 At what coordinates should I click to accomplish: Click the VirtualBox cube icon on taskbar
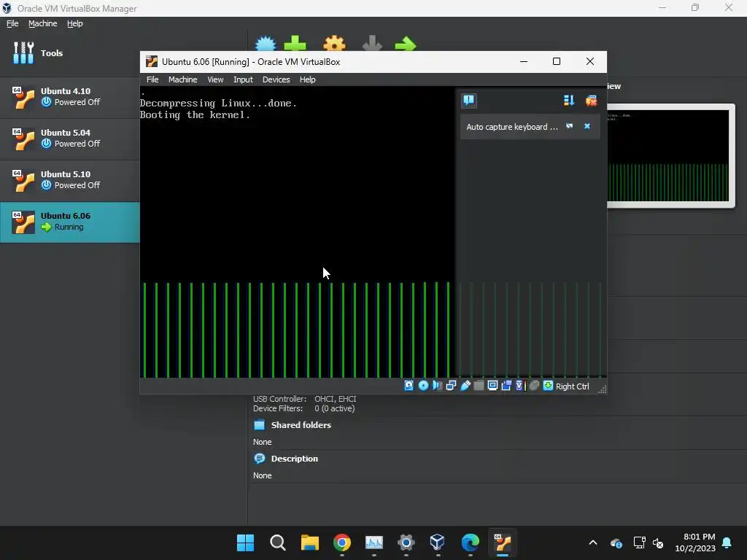(x=438, y=542)
